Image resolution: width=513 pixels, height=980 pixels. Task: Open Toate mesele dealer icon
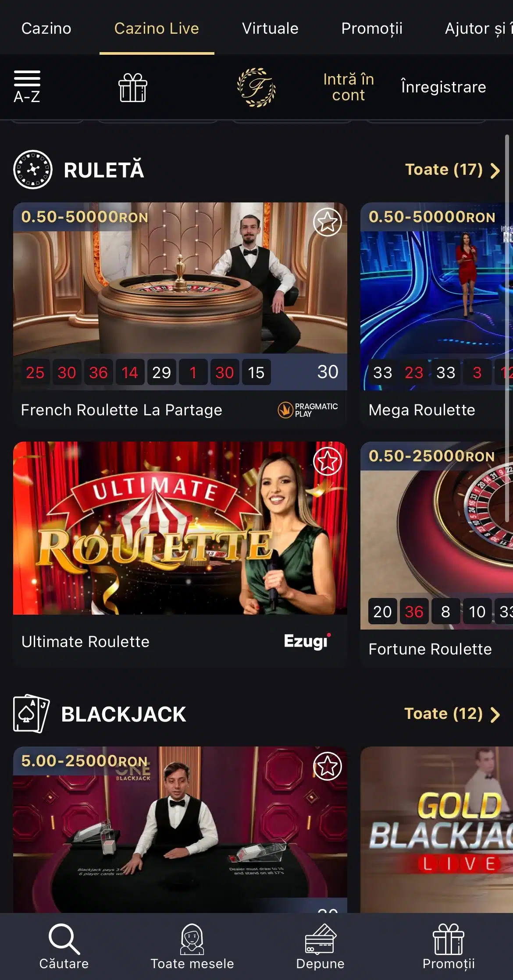pyautogui.click(x=192, y=939)
